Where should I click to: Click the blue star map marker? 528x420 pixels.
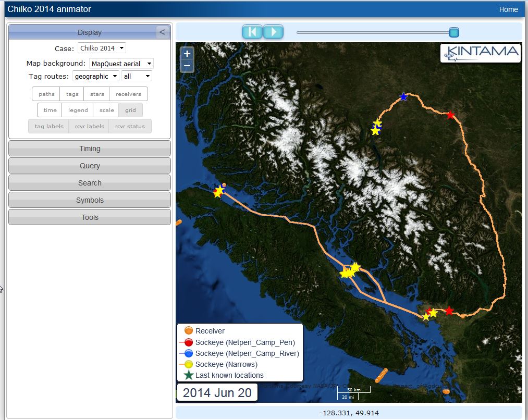tap(403, 97)
